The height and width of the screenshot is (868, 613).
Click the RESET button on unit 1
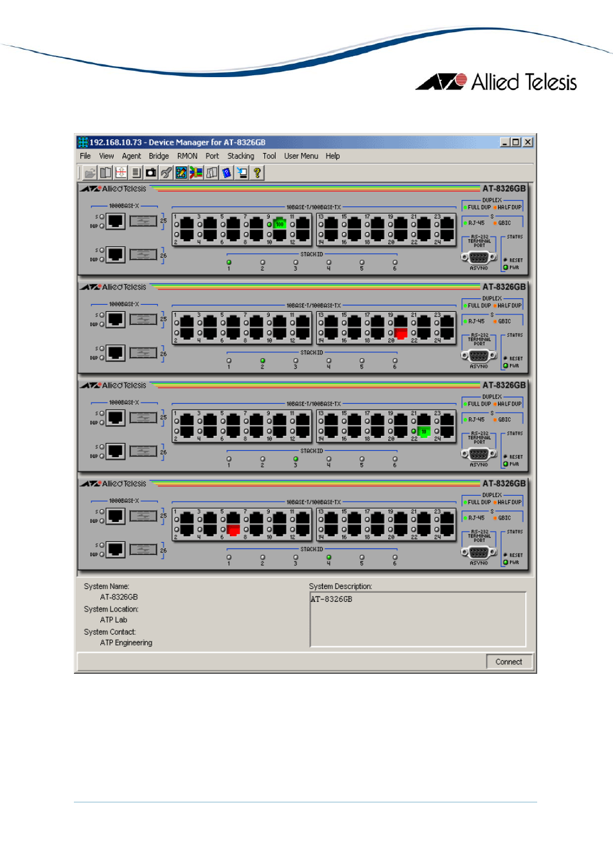pos(506,260)
